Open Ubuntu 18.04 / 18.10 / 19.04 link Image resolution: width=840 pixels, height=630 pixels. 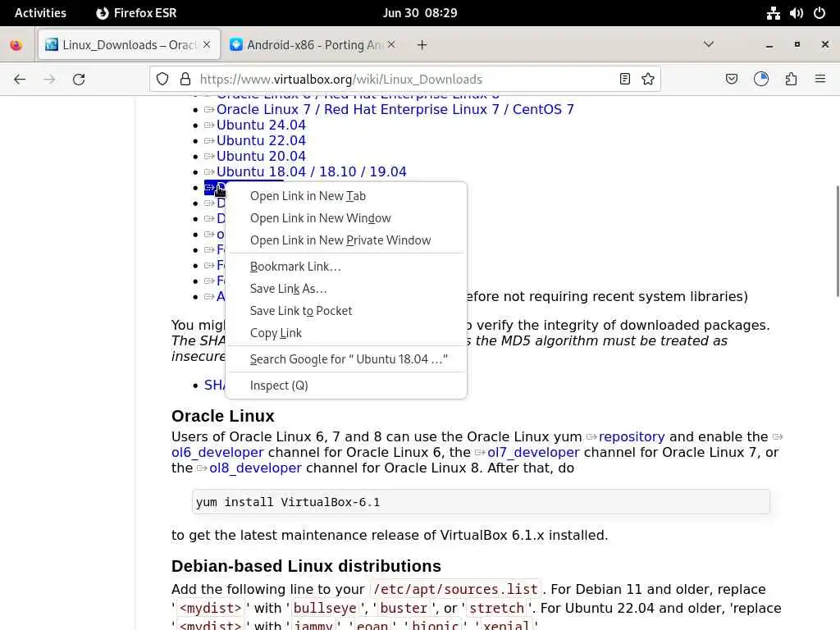(x=311, y=171)
